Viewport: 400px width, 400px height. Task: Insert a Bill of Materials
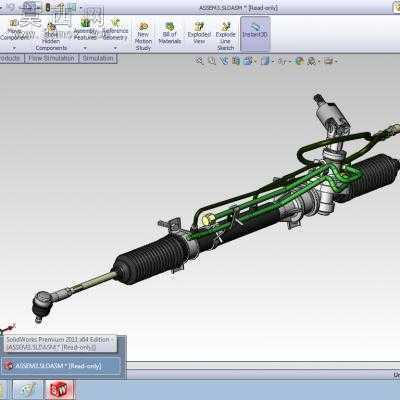point(170,33)
